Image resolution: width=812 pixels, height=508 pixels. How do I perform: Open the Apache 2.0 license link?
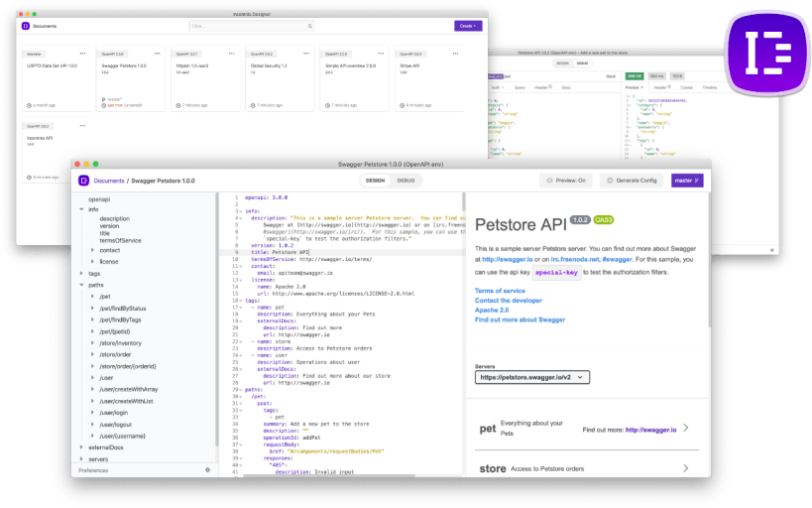[x=492, y=310]
